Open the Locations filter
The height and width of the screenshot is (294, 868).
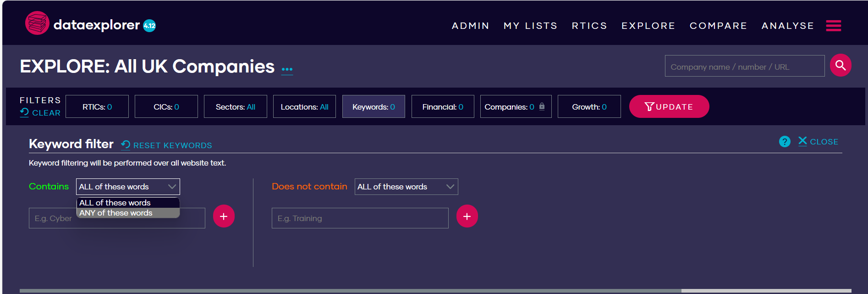[304, 106]
